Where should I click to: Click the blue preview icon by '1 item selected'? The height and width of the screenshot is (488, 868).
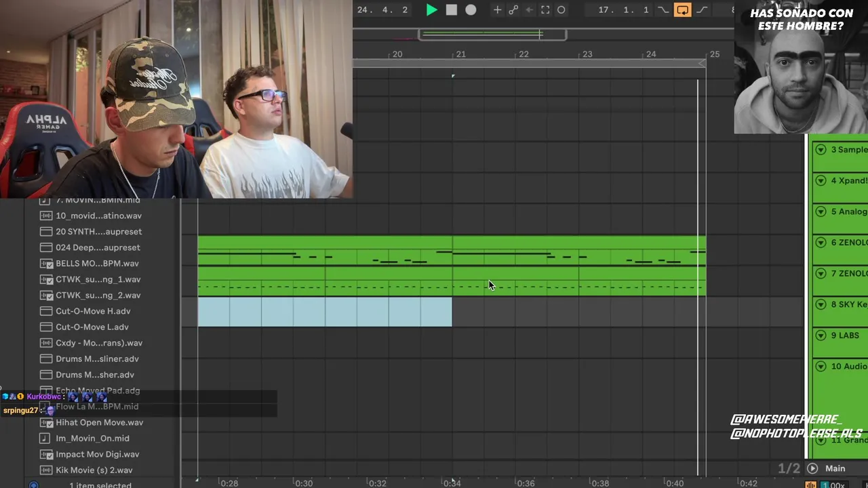click(x=34, y=485)
